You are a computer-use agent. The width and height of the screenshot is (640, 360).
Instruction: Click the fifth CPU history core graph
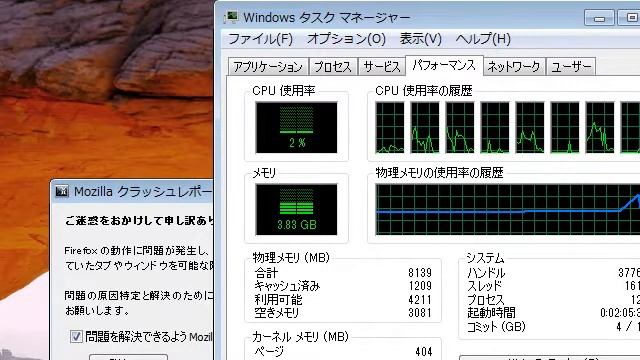pos(530,128)
